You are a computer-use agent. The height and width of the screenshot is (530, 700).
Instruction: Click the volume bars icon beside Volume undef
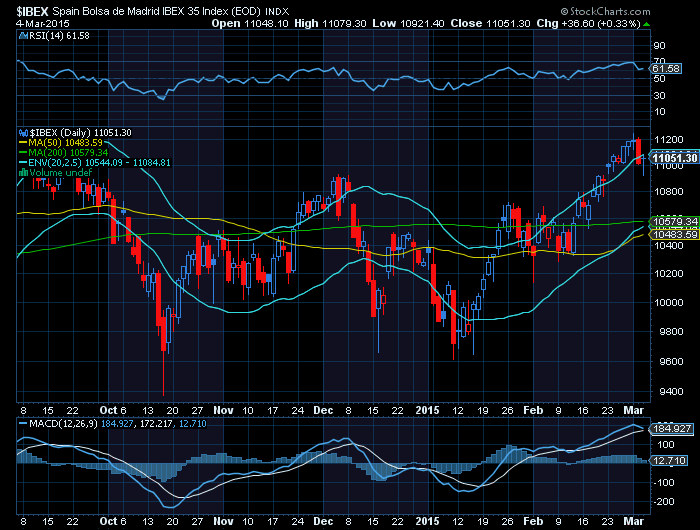23,172
